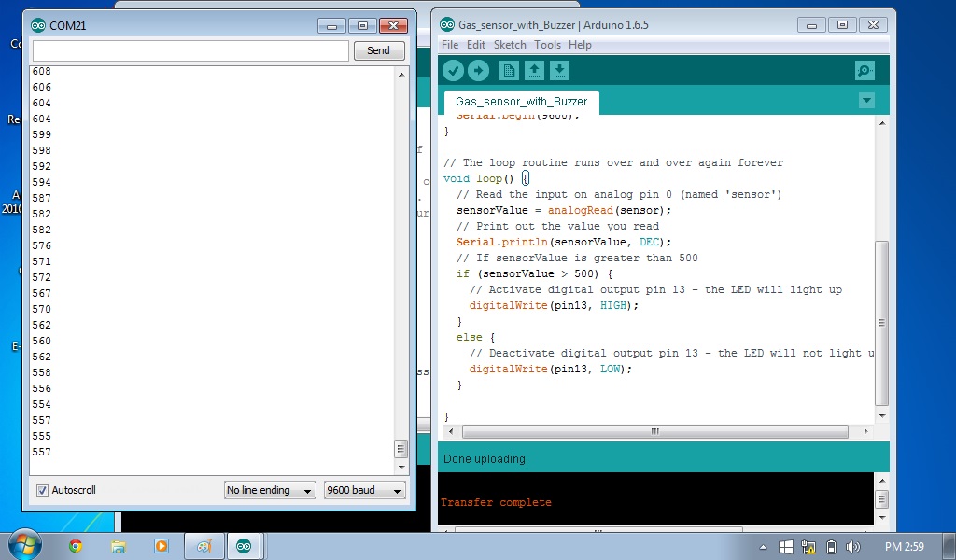Click the Verify checkmark icon
Screen dimensions: 956x560
point(453,71)
